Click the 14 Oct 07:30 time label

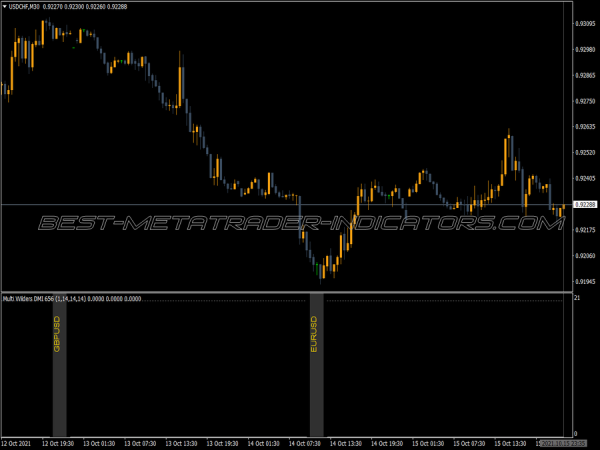point(307,441)
